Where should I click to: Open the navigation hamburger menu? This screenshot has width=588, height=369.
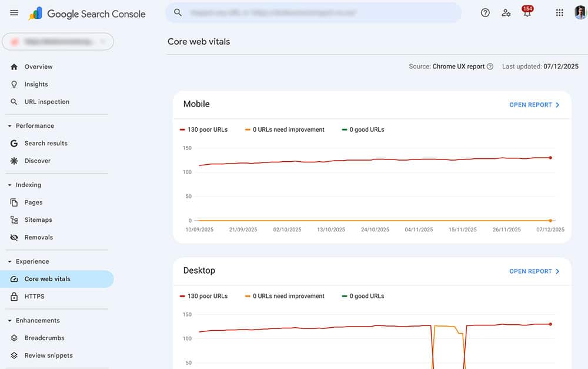pos(14,12)
